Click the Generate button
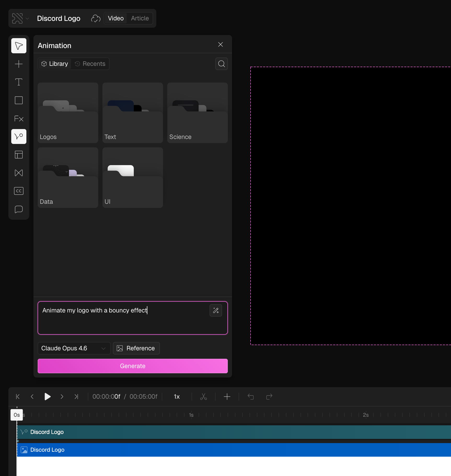Screen dimensions: 451x476 (x=133, y=366)
